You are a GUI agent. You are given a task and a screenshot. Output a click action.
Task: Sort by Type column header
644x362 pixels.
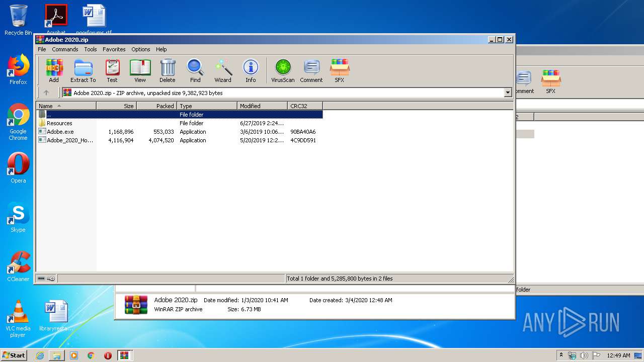click(207, 106)
